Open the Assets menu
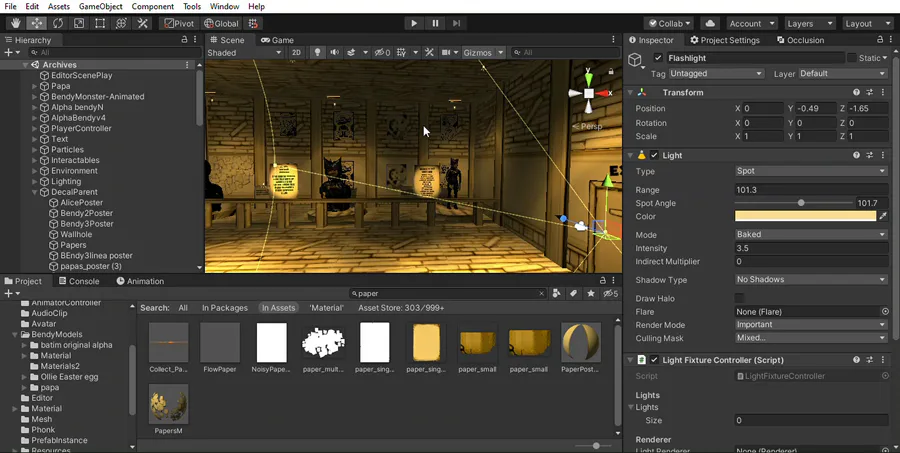 click(x=59, y=7)
